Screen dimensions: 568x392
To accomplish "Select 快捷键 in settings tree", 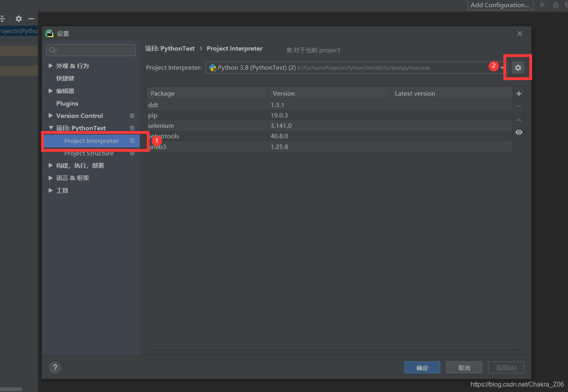I will (65, 78).
